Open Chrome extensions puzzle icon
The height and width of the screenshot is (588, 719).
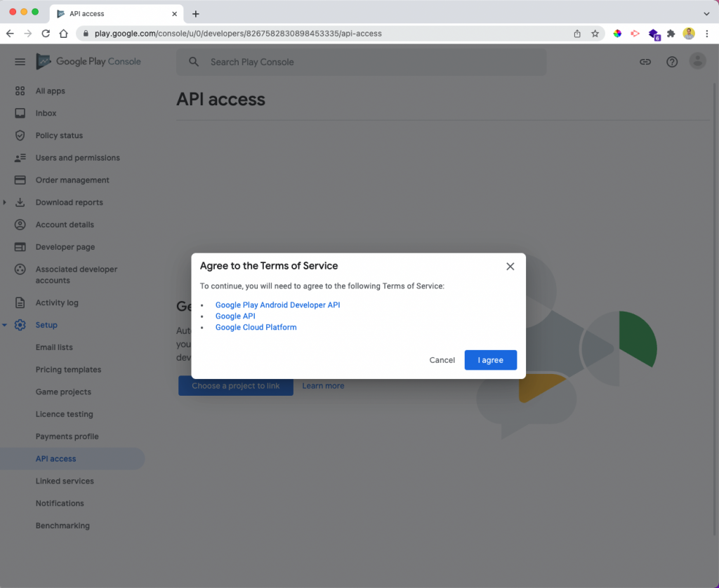coord(671,34)
